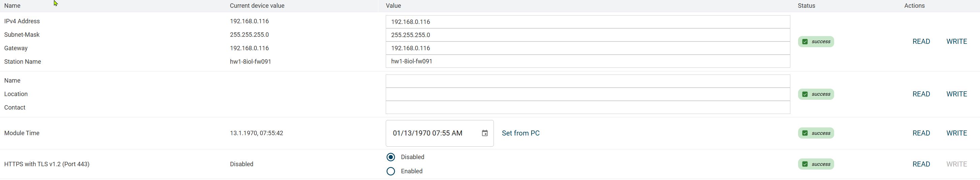980x180 pixels.
Task: Click READ for Name/Location/Contact row
Action: pos(921,94)
